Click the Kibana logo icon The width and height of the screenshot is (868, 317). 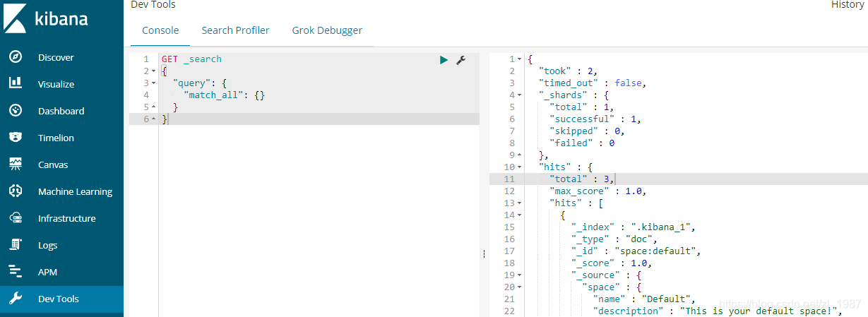click(x=15, y=18)
